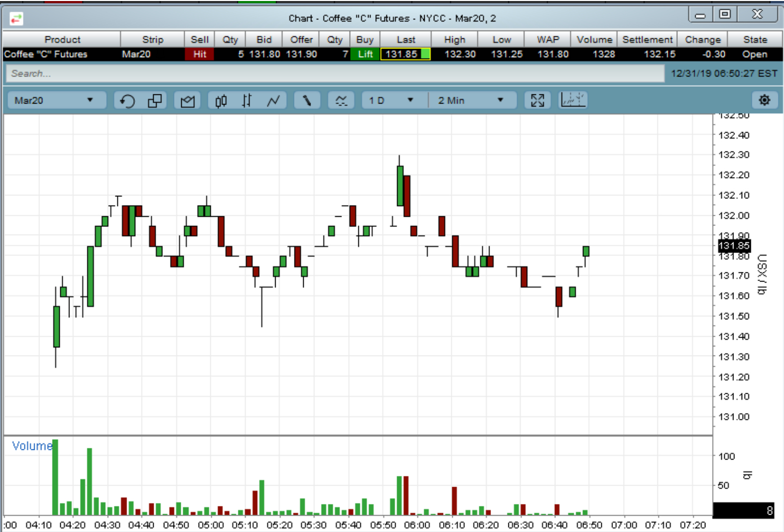Close the chart window
This screenshot has height=532, width=784.
(757, 14)
